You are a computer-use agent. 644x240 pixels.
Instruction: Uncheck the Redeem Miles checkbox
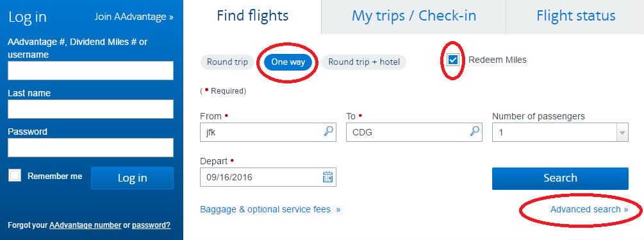coord(453,60)
